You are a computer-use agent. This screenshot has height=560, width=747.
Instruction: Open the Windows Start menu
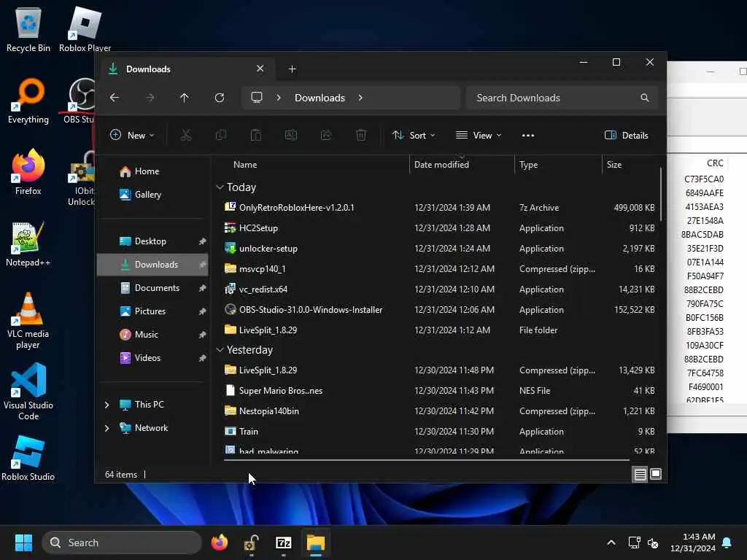click(x=23, y=542)
